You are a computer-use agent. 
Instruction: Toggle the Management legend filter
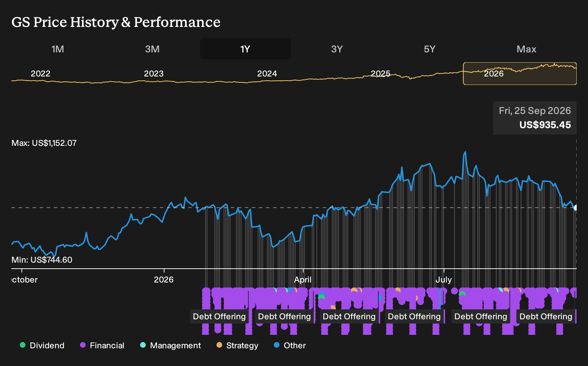pos(171,345)
